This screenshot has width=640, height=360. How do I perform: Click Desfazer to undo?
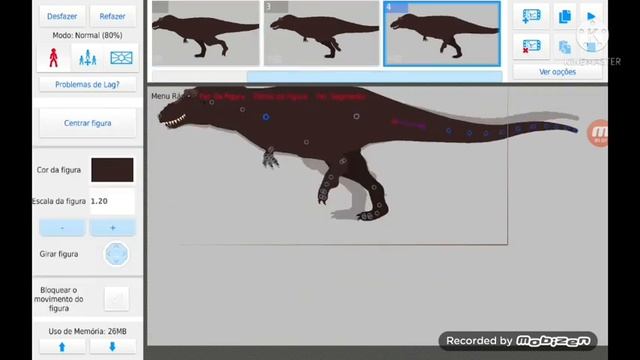click(x=62, y=16)
